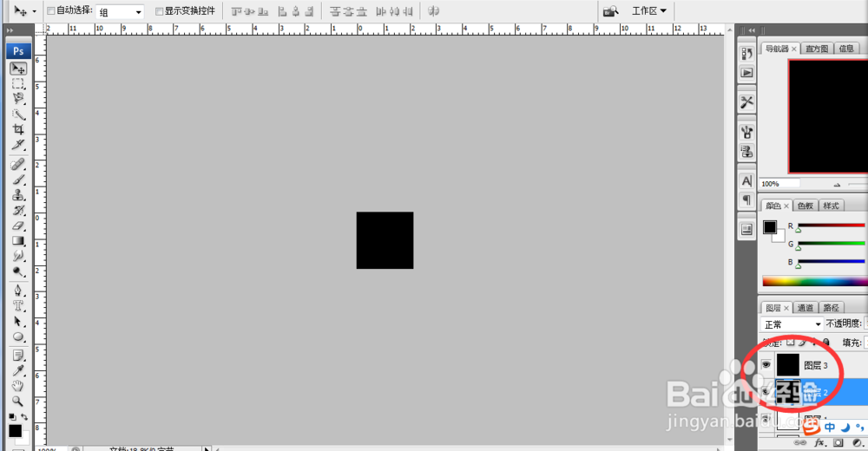This screenshot has height=451, width=868.
Task: Select the Eyedropper tool
Action: [x=18, y=370]
